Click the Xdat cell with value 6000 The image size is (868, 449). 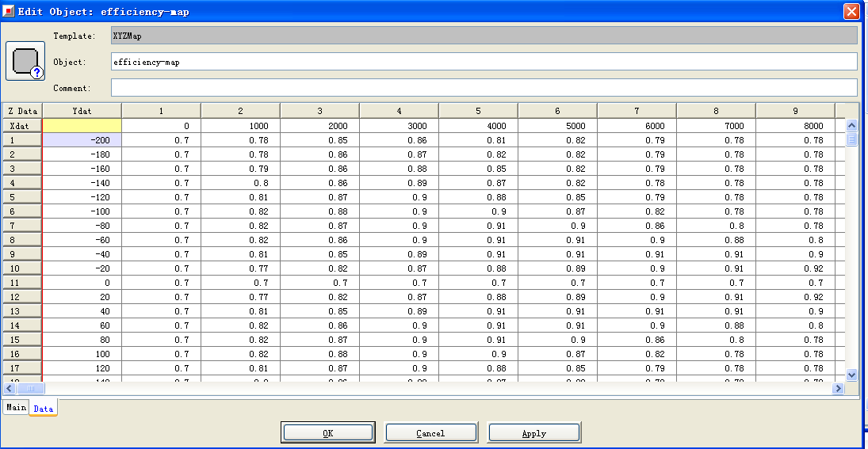[637, 126]
